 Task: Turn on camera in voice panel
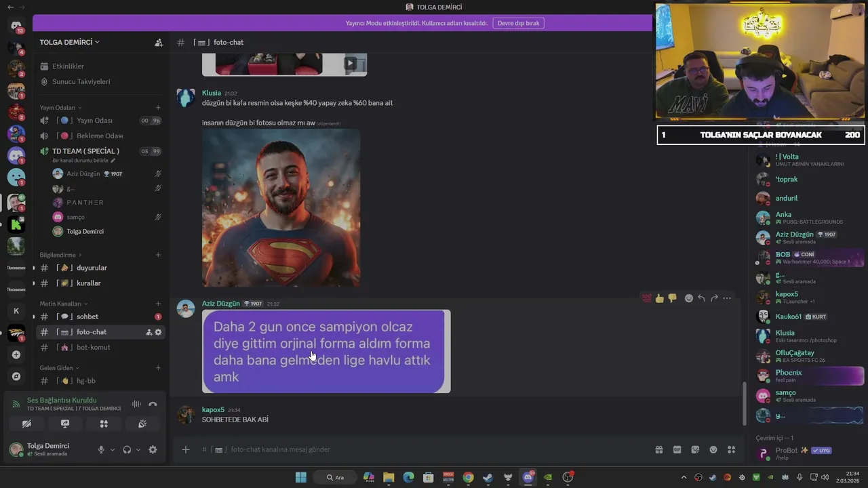26,424
